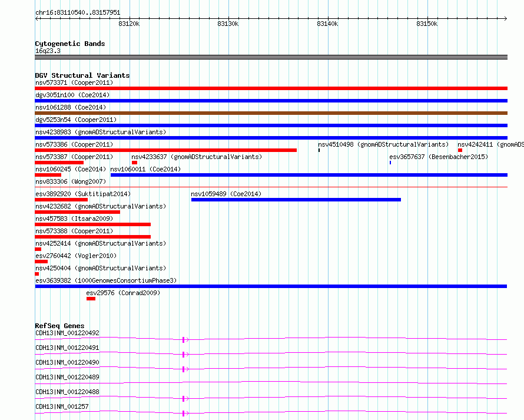Click the red esv3892920 variant bar
The image size is (524, 420).
click(61, 200)
